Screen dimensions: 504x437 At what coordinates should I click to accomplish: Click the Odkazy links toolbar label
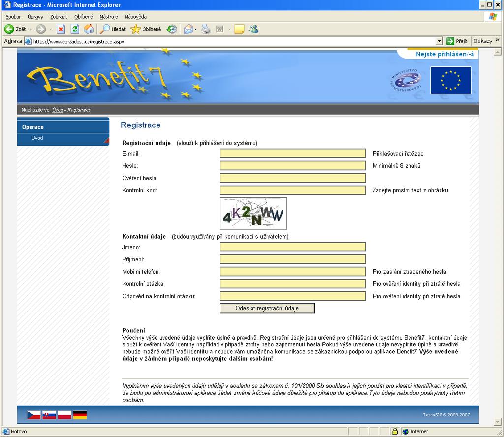pyautogui.click(x=483, y=41)
